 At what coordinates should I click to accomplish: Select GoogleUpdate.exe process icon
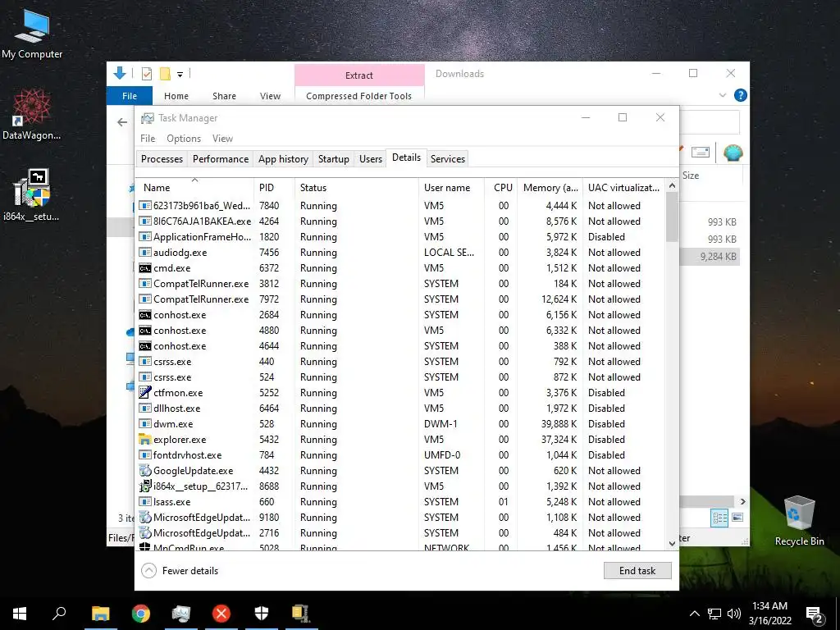pyautogui.click(x=144, y=471)
